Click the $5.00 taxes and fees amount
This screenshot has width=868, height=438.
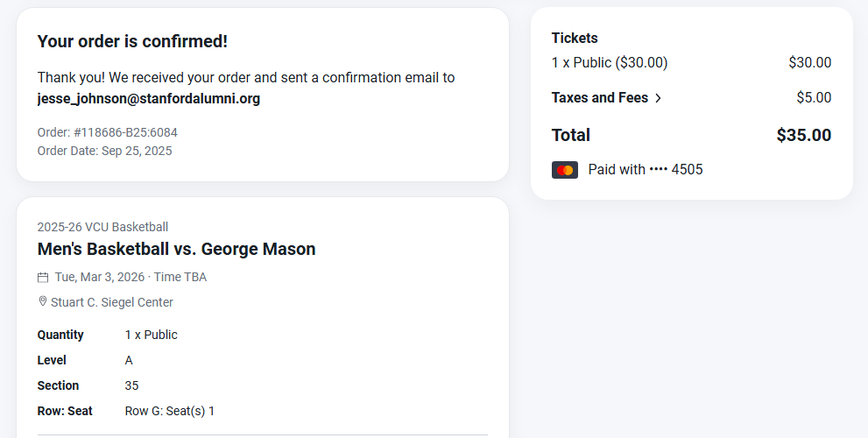point(814,98)
